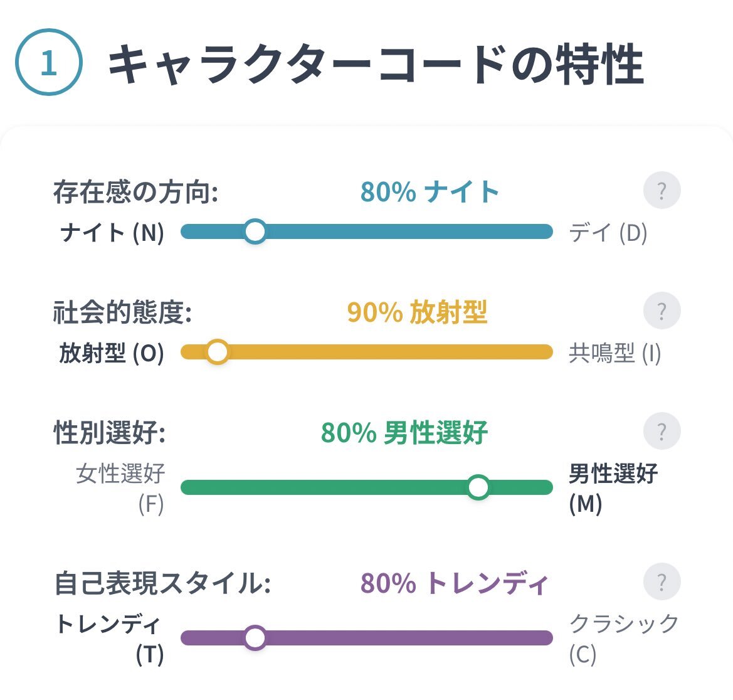Click the ナイト (N) label
Screen dimensions: 733x700
click(x=112, y=233)
